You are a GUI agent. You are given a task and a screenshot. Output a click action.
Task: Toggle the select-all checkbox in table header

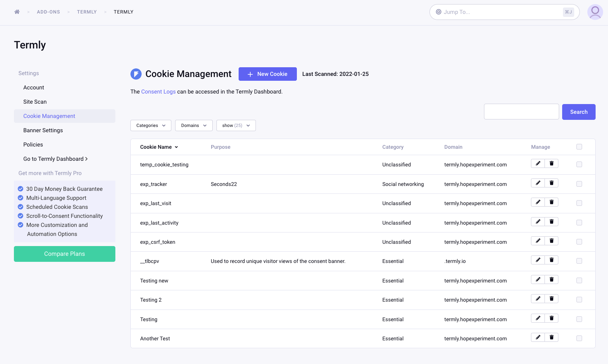(579, 147)
